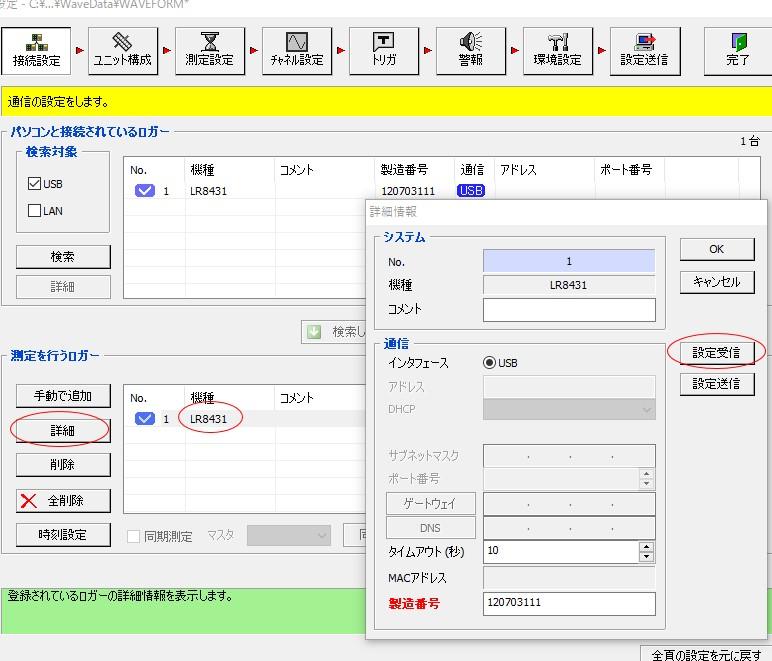Open 詳細 for the measuring logger

(63, 431)
